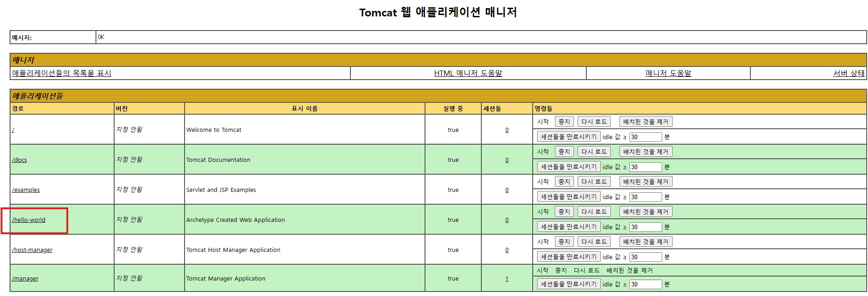Screen dimensions: 868x296
Task: Undeploy /examples with 배치된 것을 제거 button
Action: point(646,182)
